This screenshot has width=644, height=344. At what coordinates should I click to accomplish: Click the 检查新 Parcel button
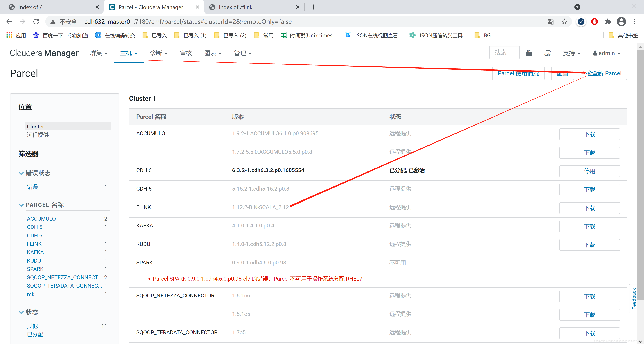tap(604, 73)
